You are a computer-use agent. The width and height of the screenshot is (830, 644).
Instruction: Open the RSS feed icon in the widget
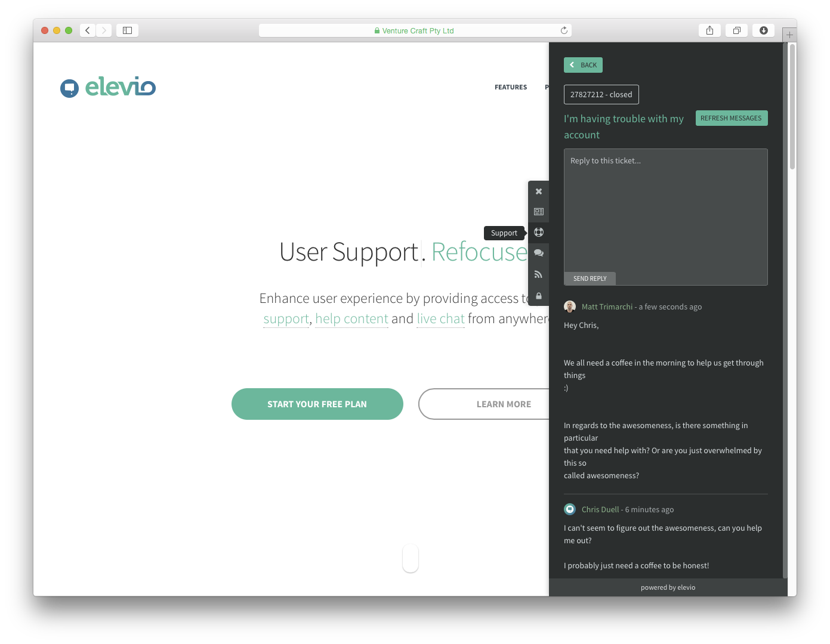pos(539,274)
